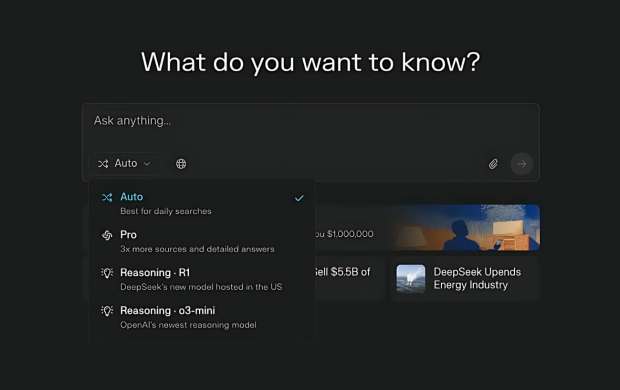The image size is (620, 390).
Task: Open the $1,000,000 banner card image
Action: coord(465,227)
